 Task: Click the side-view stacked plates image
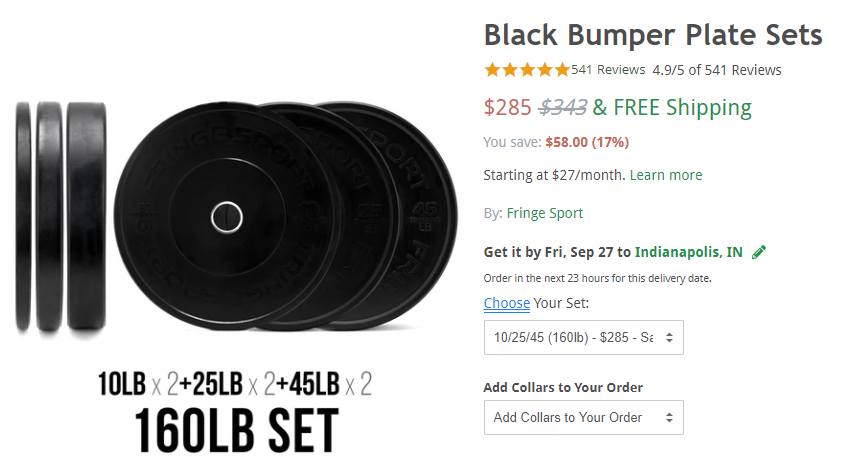pyautogui.click(x=55, y=215)
